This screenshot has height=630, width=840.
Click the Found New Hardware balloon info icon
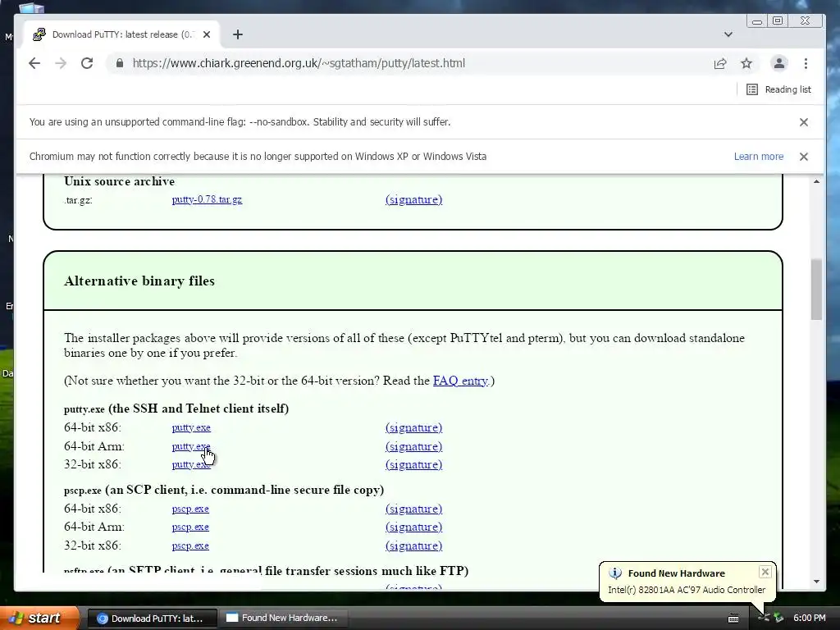pyautogui.click(x=615, y=573)
